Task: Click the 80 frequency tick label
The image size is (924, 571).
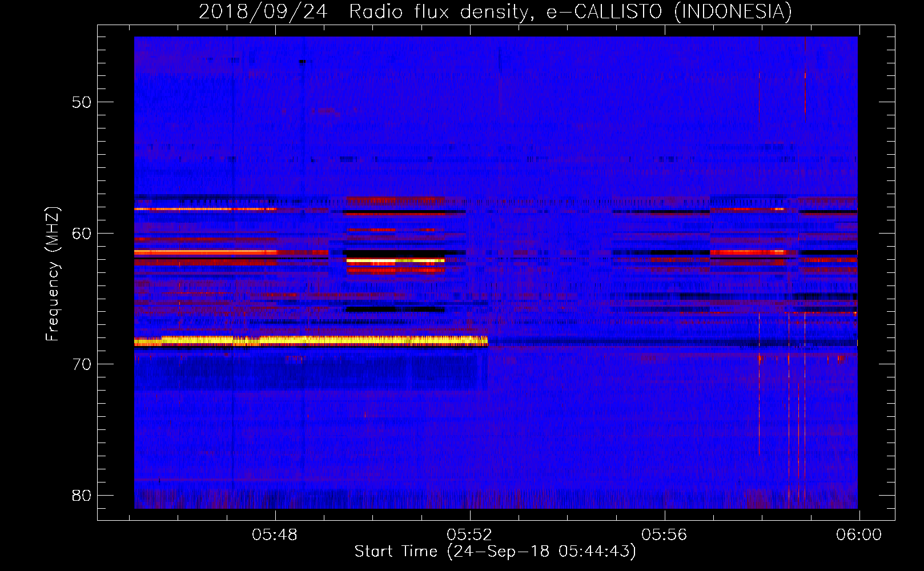Action: pos(82,495)
